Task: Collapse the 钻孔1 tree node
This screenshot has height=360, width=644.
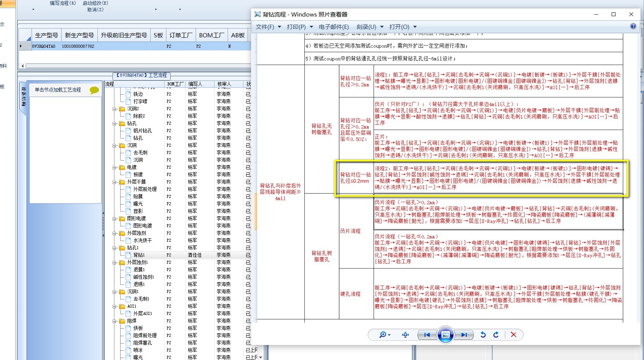Action: point(114,248)
